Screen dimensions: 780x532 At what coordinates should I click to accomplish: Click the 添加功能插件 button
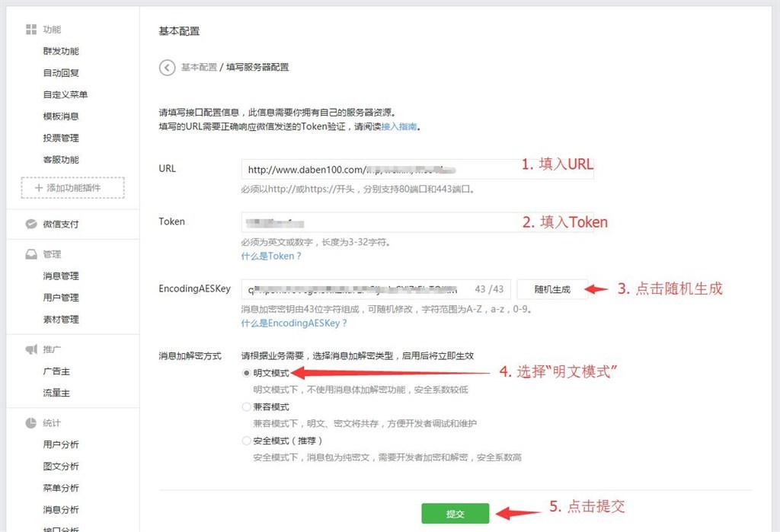72,188
